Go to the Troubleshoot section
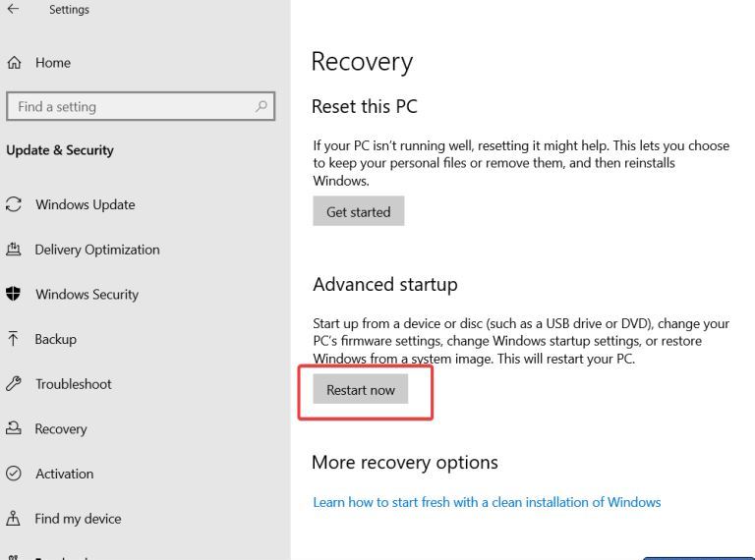The width and height of the screenshot is (755, 560). tap(73, 384)
